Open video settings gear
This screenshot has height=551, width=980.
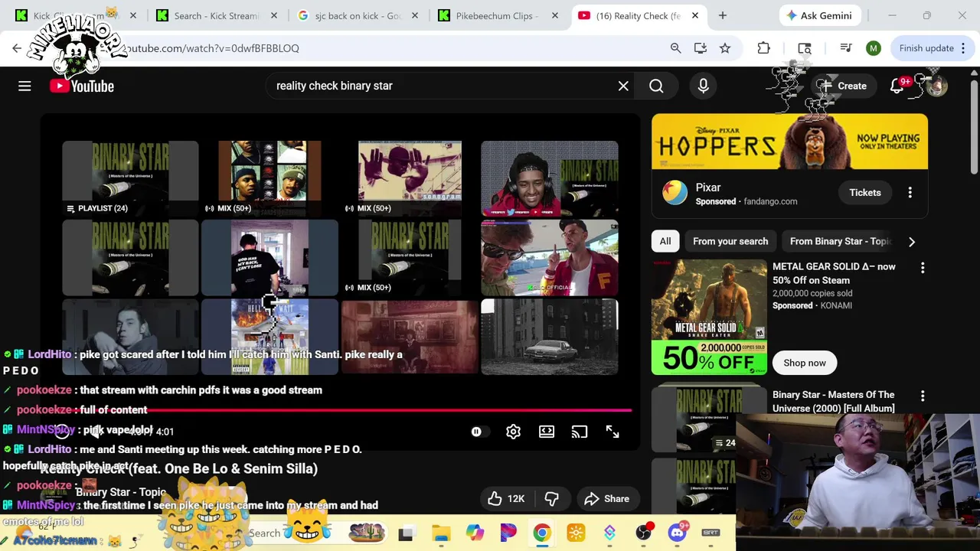coord(513,432)
